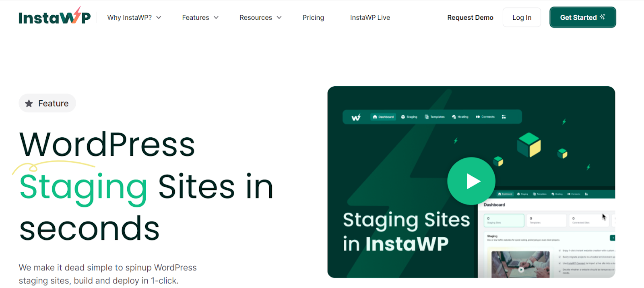Open the Why InstaWP? menu label
This screenshot has width=644, height=288.
129,18
